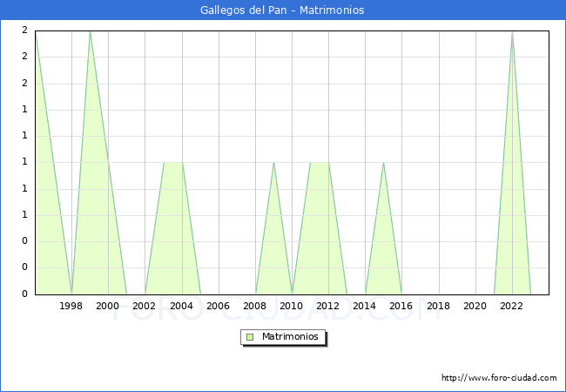Click the data peak at year 2022
The width and height of the screenshot is (566, 392).
(512, 31)
